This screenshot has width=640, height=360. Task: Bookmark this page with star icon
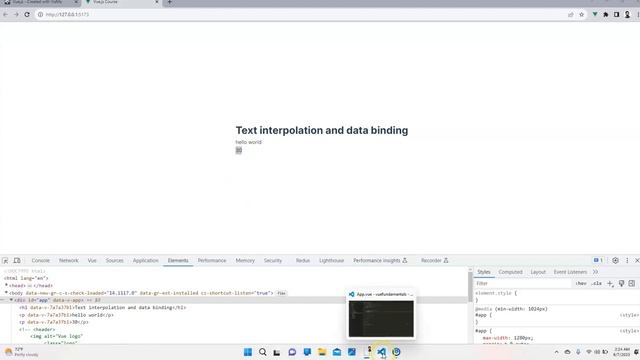click(582, 14)
